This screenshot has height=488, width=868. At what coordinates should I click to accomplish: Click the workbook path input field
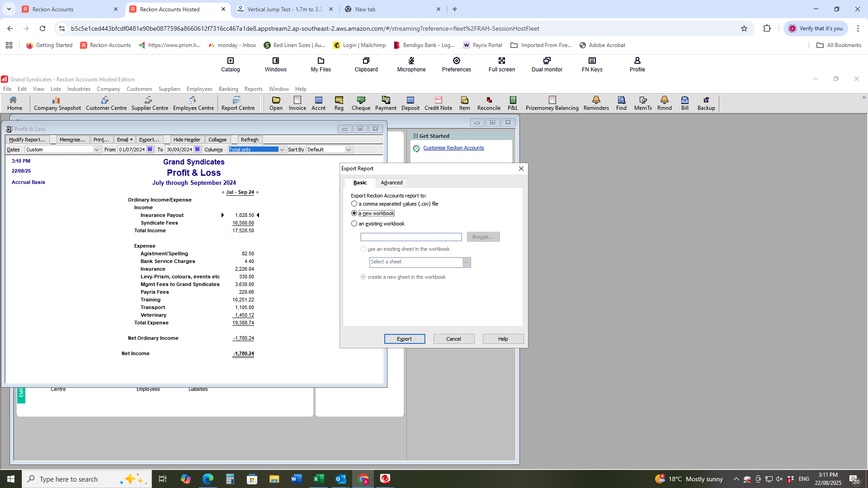(411, 237)
